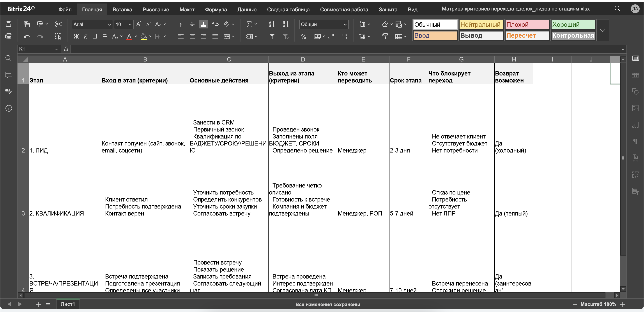This screenshot has width=644, height=312.
Task: Toggle italic К formatting
Action: point(85,37)
